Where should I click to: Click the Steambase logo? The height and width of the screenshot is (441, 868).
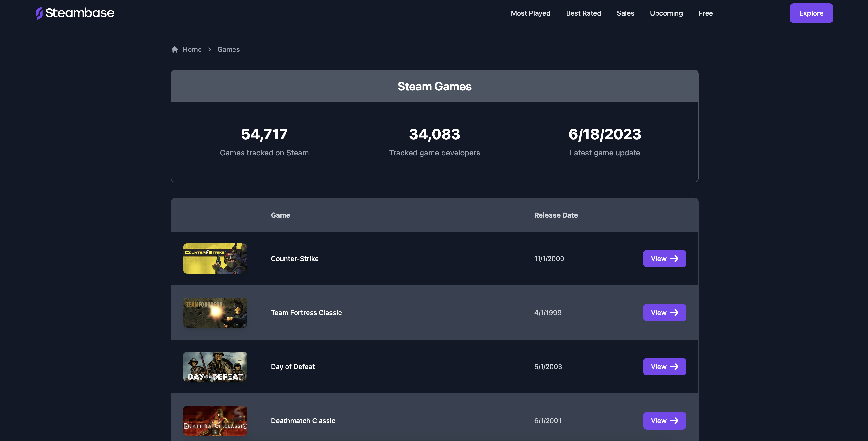pos(75,13)
